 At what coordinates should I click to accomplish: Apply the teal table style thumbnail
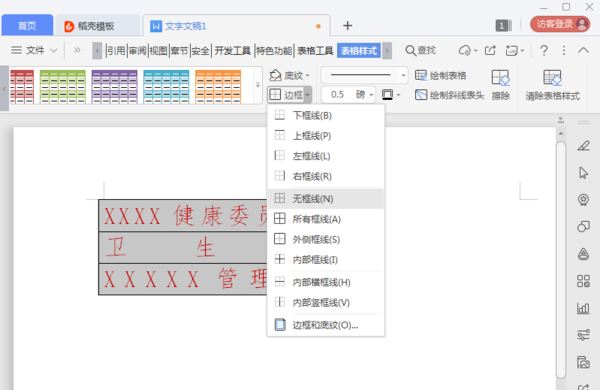point(166,87)
